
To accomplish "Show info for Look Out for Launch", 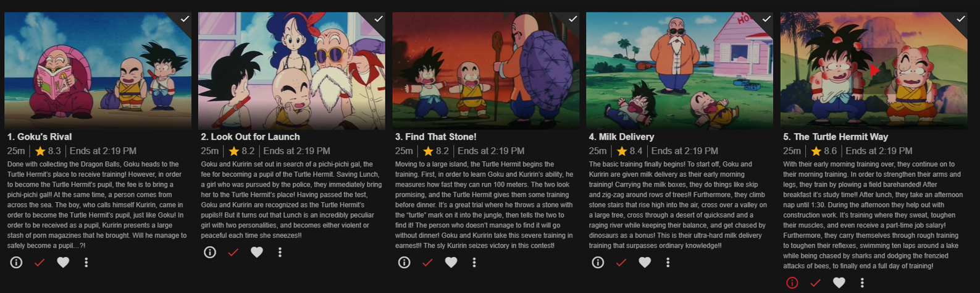I will click(x=210, y=252).
